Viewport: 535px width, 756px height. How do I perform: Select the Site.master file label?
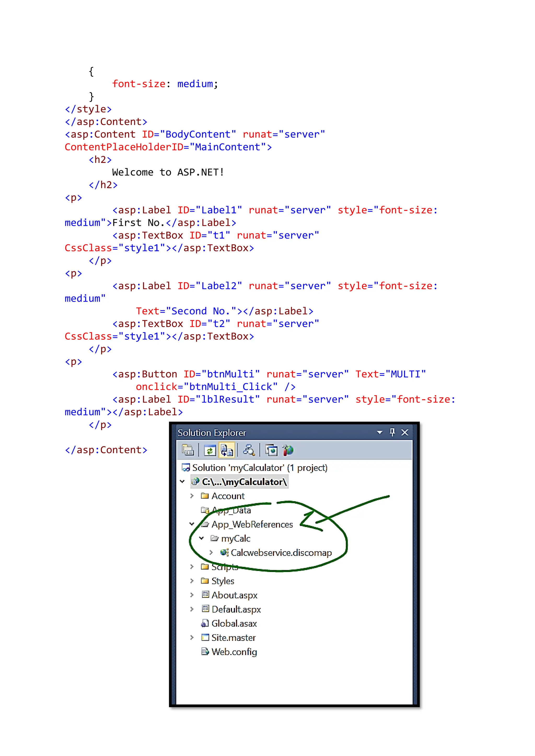point(234,638)
